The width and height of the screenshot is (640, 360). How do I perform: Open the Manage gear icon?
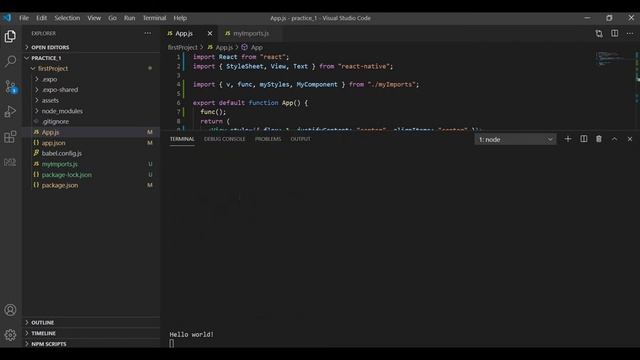tap(10, 335)
